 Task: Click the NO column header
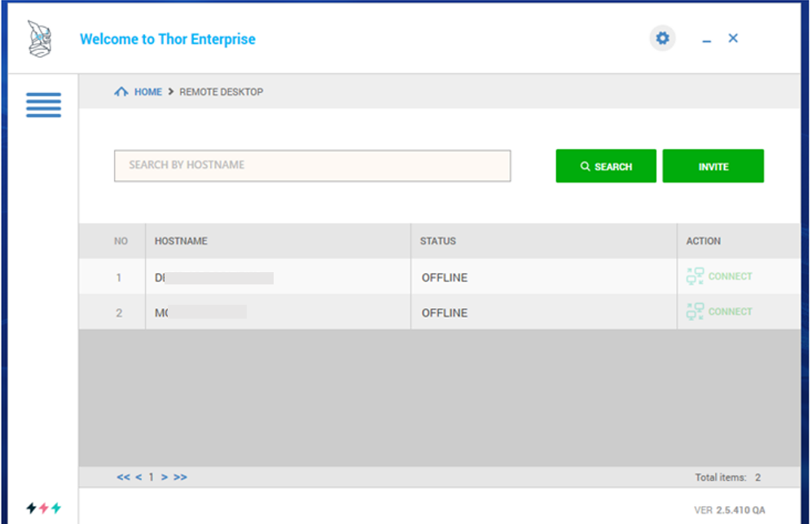[121, 241]
